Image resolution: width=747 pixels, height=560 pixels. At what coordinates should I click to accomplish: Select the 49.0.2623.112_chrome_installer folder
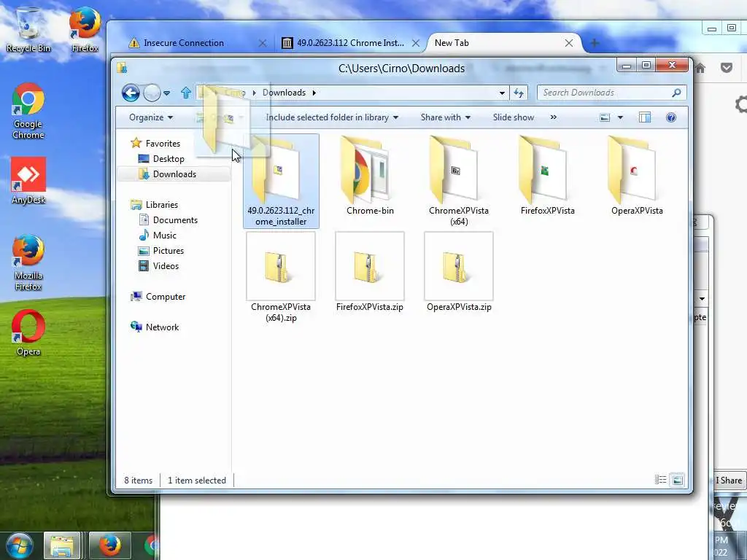coord(281,181)
